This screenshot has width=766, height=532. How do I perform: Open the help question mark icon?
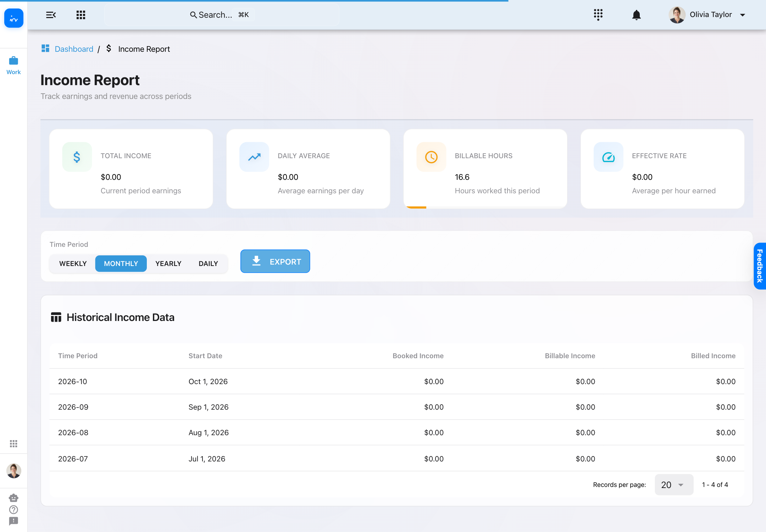(13, 510)
